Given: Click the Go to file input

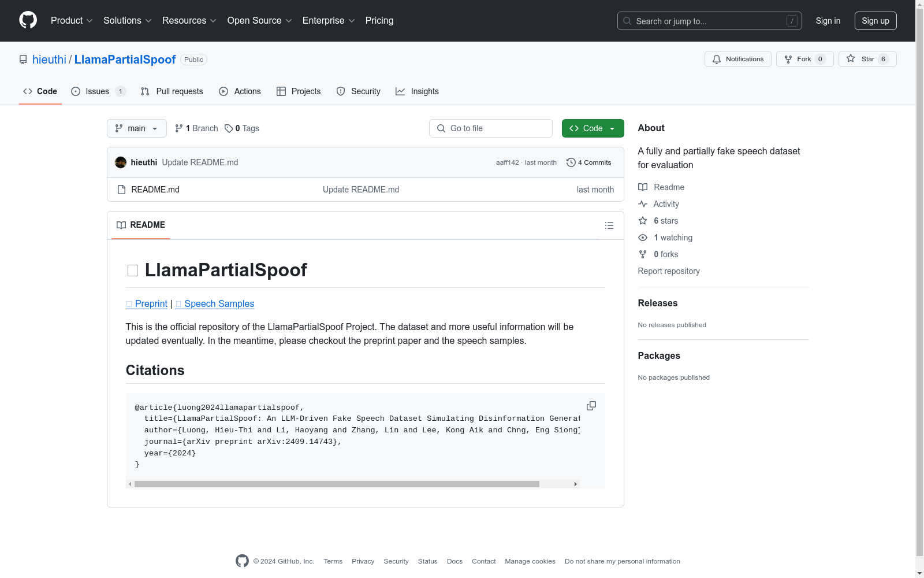Looking at the screenshot, I should (x=491, y=128).
